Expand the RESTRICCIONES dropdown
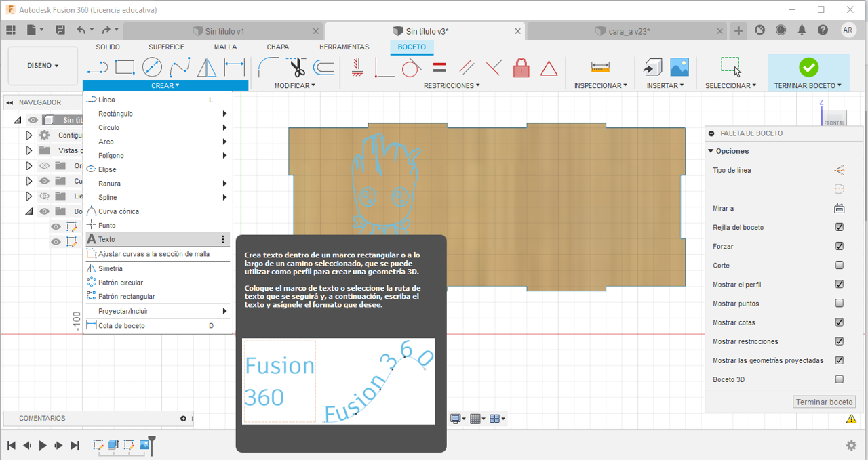Screen dimensions: 868x460 click(x=451, y=86)
